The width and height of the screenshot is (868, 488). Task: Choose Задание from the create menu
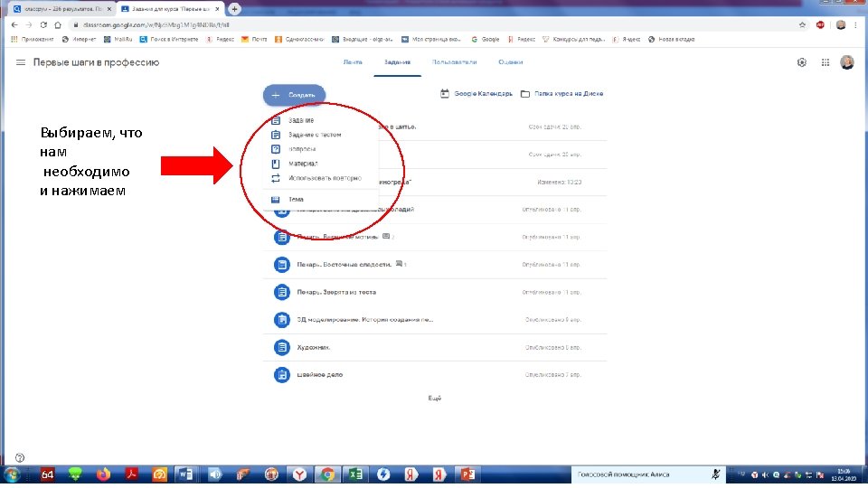[x=300, y=120]
